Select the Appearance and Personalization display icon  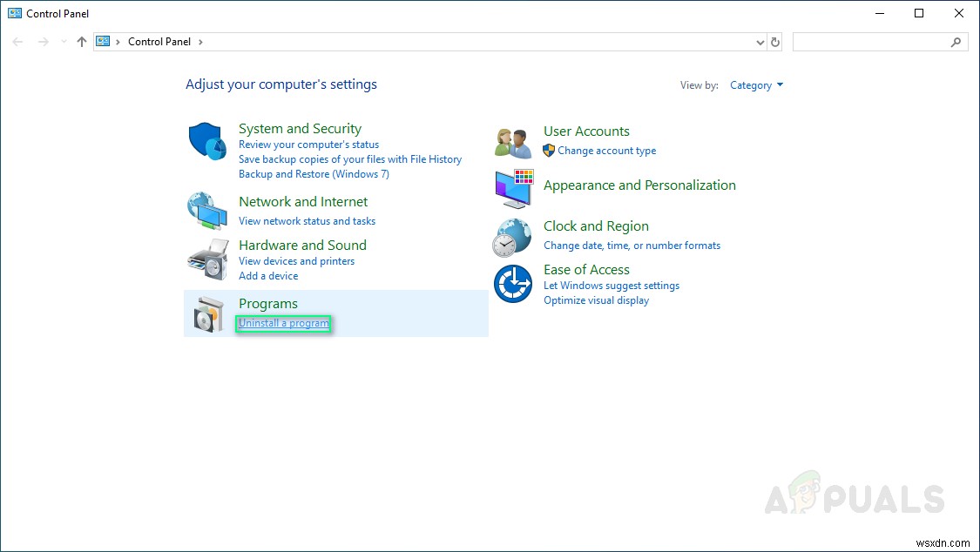pos(513,188)
